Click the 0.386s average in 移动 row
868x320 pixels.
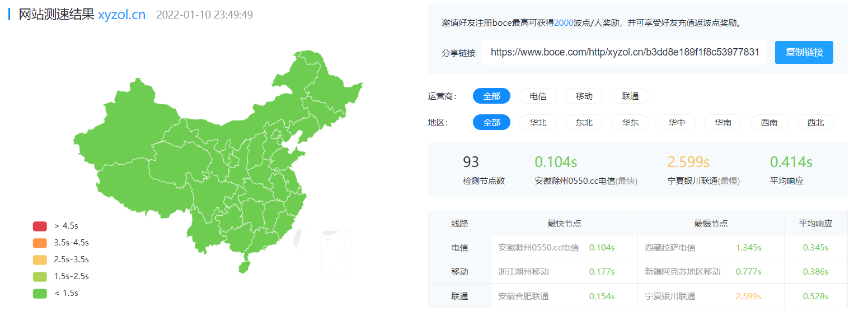point(815,271)
